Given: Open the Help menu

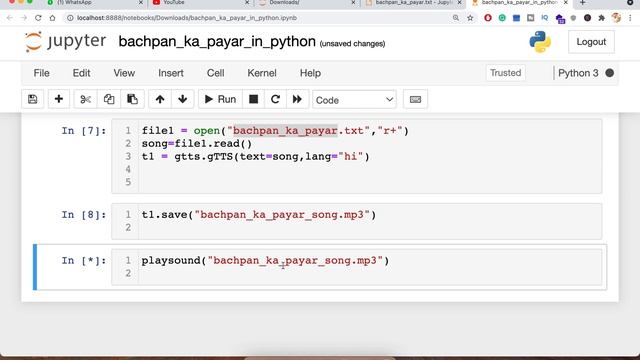Looking at the screenshot, I should pos(310,73).
